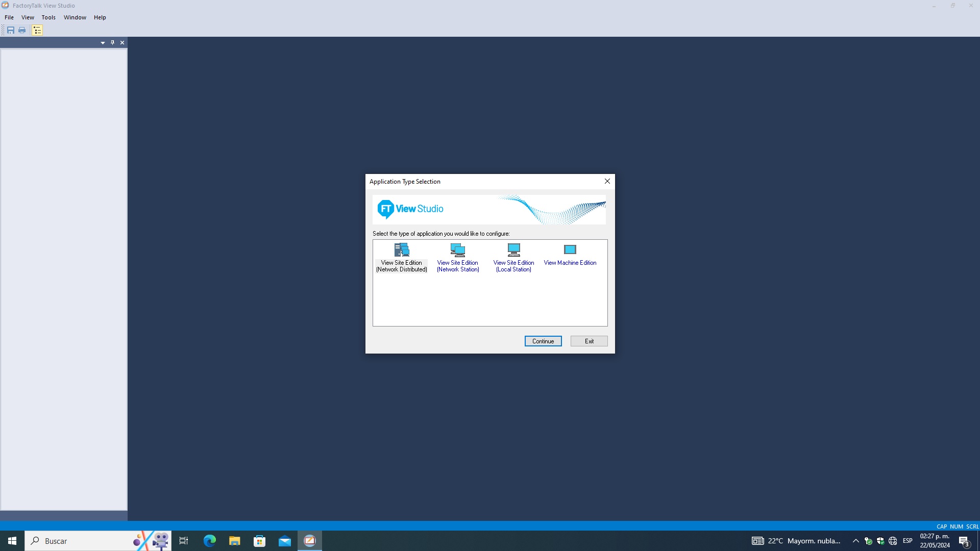Open the clock showing 02:27 p. m.
This screenshot has height=551, width=980.
(935, 541)
